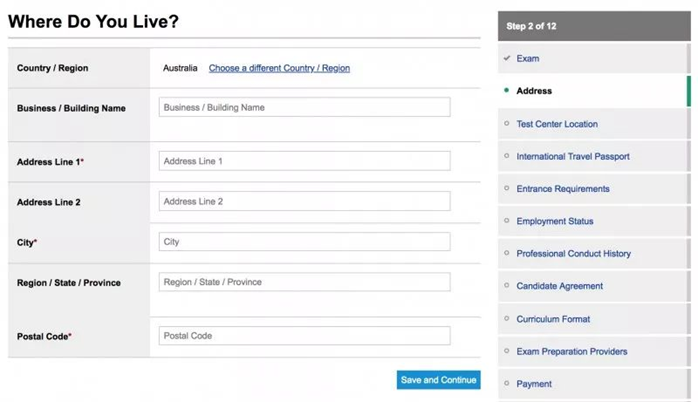Select the Address step in sidebar

click(x=534, y=91)
